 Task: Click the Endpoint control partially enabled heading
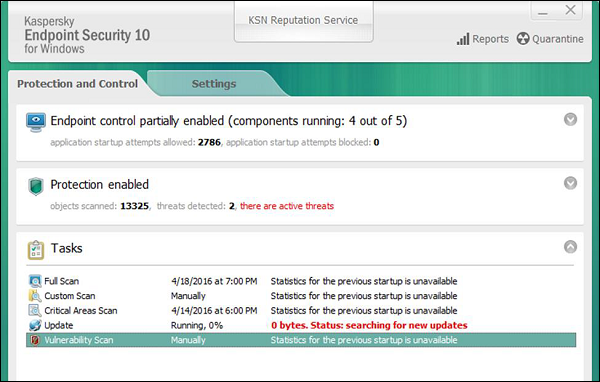(228, 121)
